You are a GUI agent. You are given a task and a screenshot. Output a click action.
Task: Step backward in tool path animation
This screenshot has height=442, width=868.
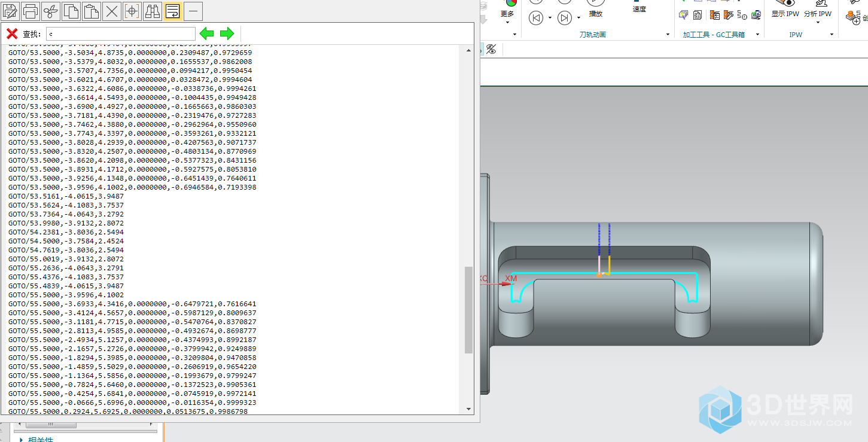(537, 18)
